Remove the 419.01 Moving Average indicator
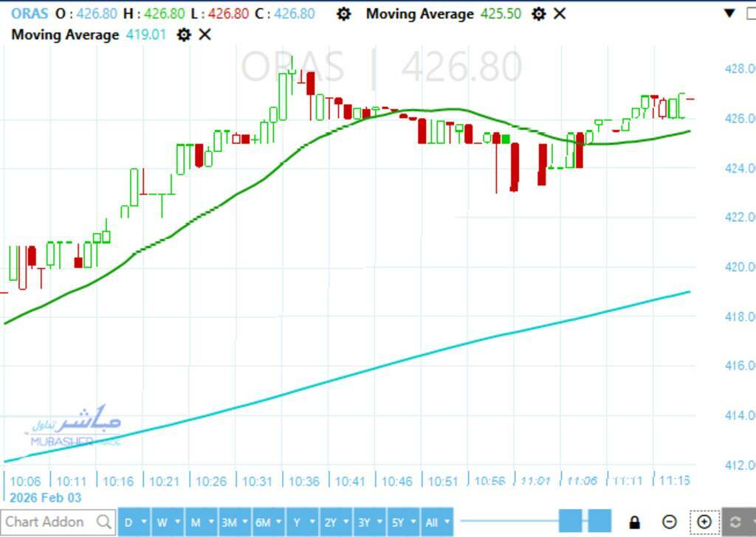 tap(205, 35)
